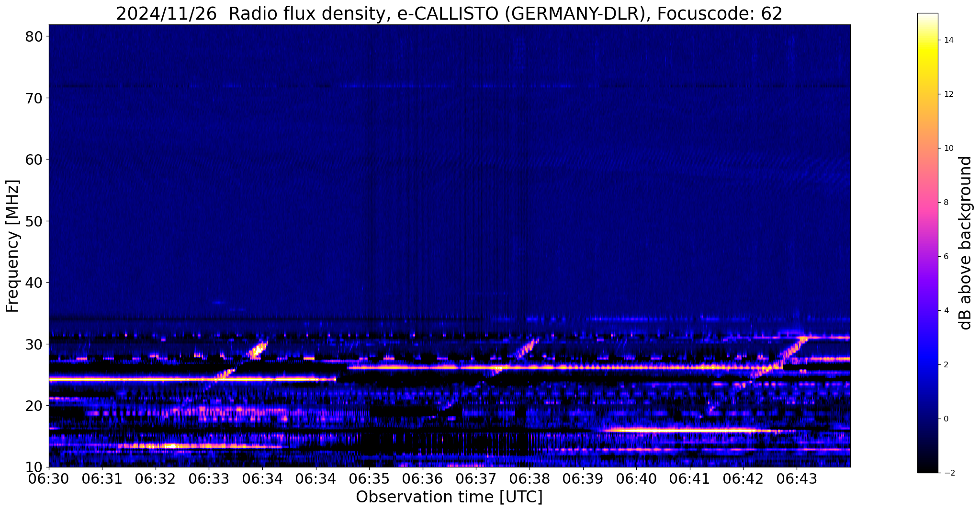Viewport: 980px width, 511px height.
Task: Click the 50 MHz tick label
Action: (x=34, y=221)
